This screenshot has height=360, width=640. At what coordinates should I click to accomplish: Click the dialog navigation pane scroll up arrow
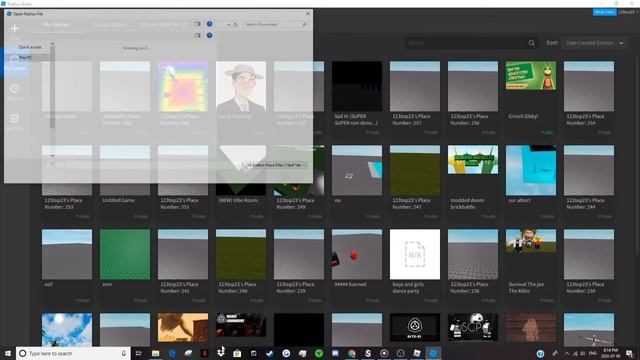tap(52, 44)
